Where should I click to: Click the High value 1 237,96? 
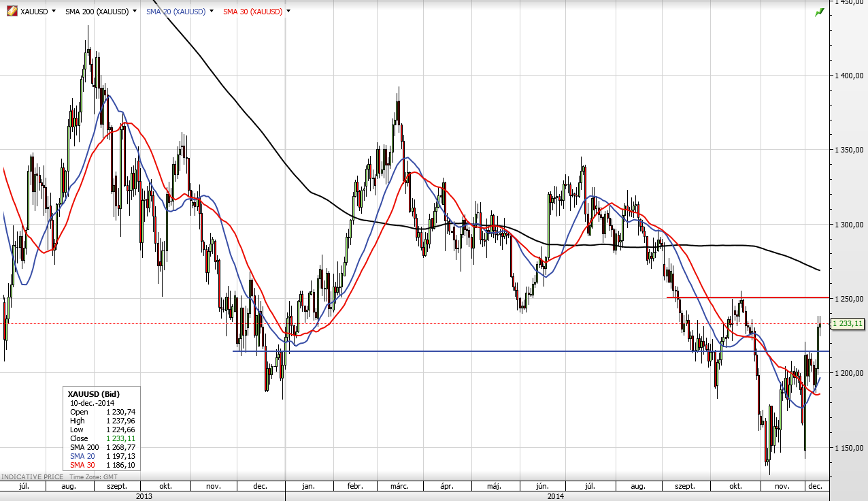tap(120, 421)
